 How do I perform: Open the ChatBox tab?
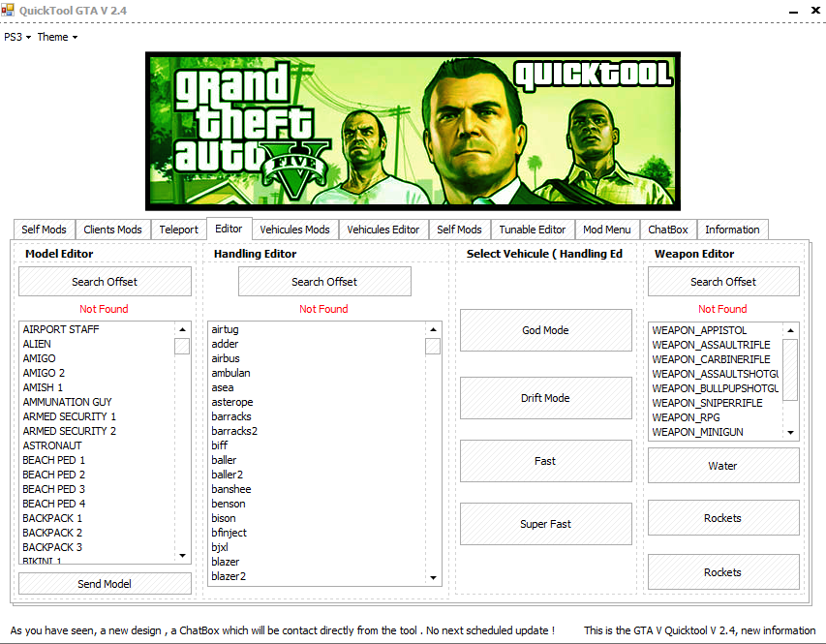click(x=668, y=230)
